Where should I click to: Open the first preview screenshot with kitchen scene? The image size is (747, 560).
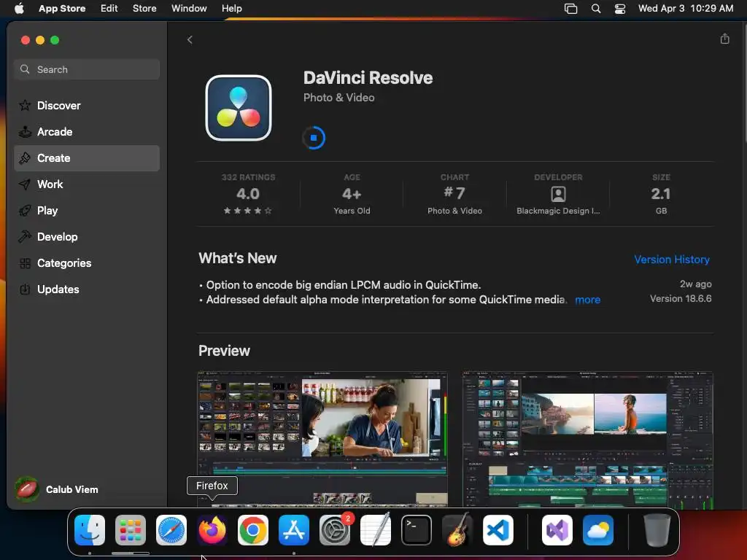322,439
